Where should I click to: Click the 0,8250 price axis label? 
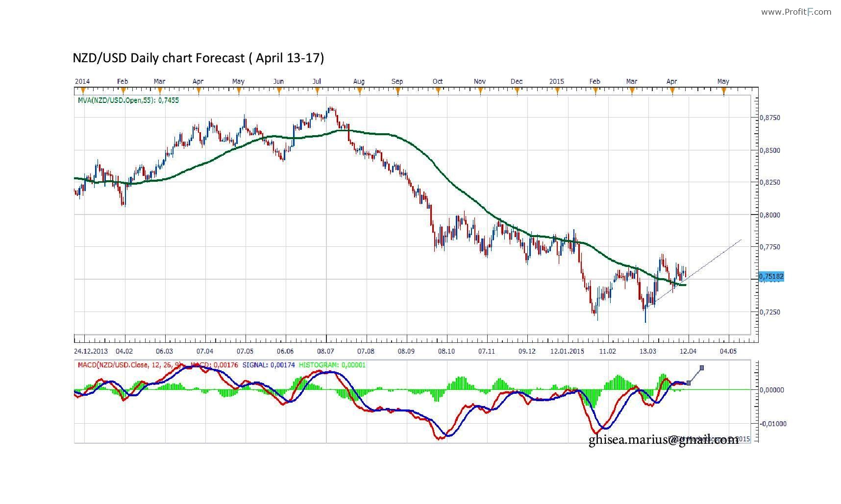770,182
